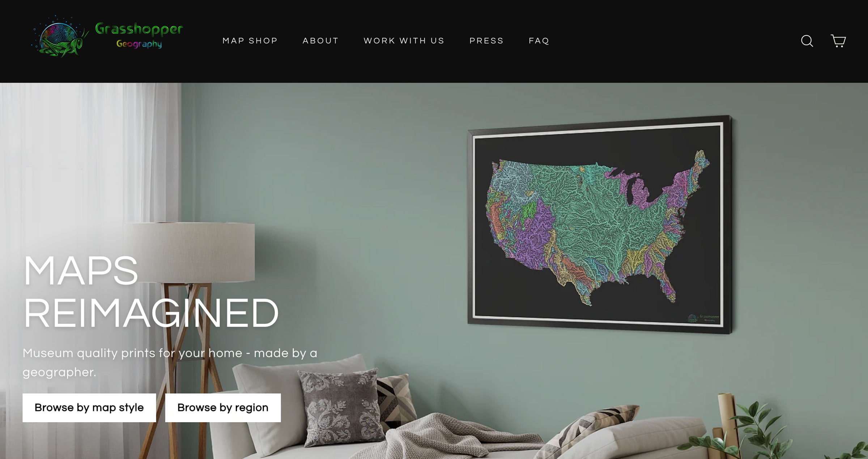Click WORK WITH US navigation link

(404, 41)
